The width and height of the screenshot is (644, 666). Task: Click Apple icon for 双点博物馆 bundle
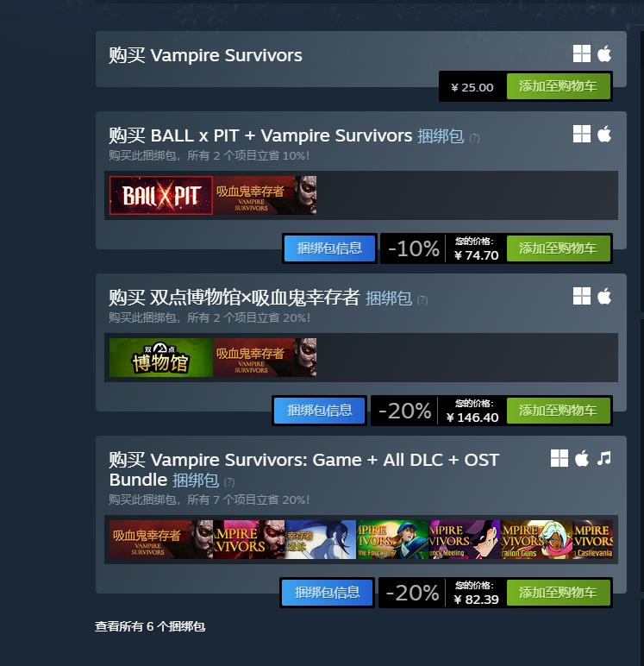pyautogui.click(x=604, y=296)
